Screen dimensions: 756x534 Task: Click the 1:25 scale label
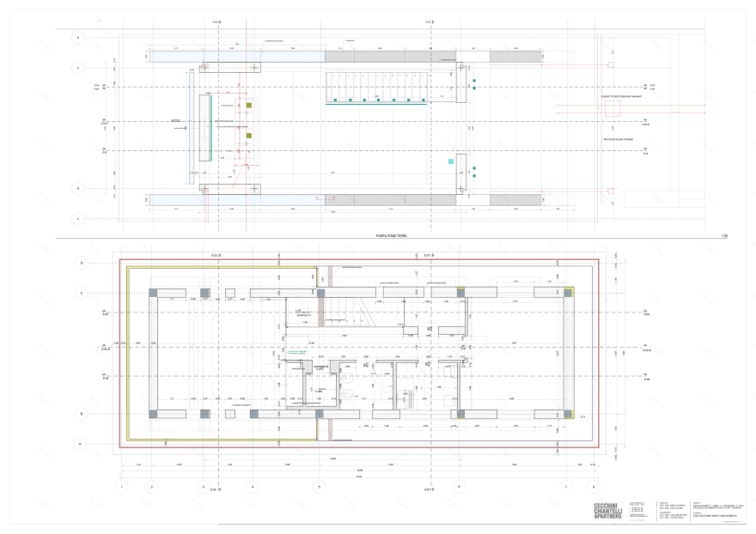(724, 234)
